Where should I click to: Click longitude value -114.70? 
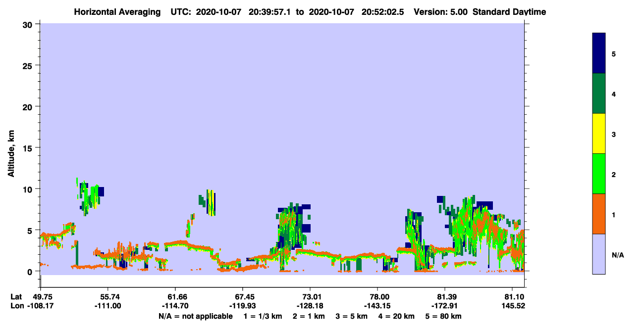(x=175, y=306)
